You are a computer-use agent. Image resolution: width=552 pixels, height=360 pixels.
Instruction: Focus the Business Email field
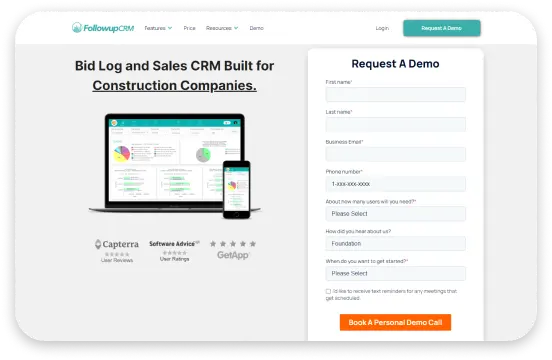tap(396, 154)
